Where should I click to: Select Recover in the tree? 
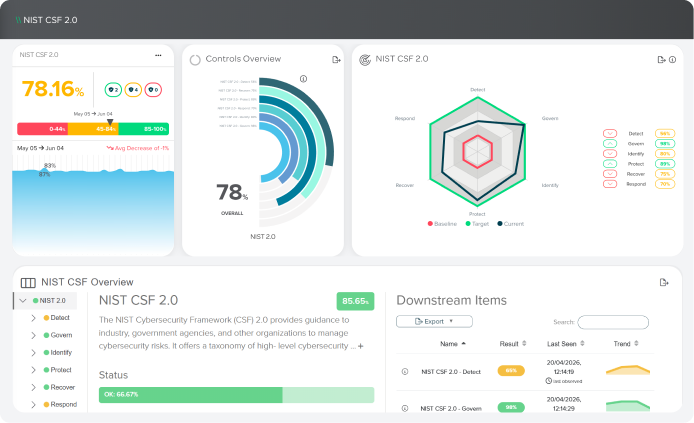click(62, 387)
